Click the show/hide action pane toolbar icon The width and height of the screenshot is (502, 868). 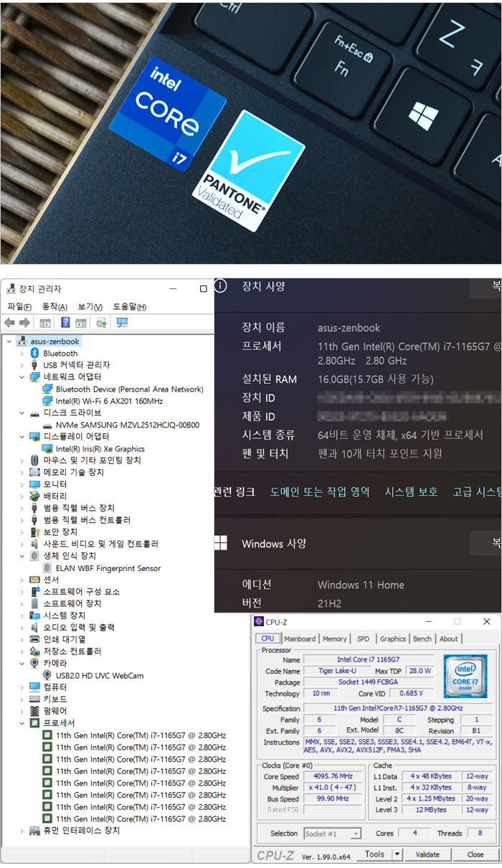tap(81, 323)
